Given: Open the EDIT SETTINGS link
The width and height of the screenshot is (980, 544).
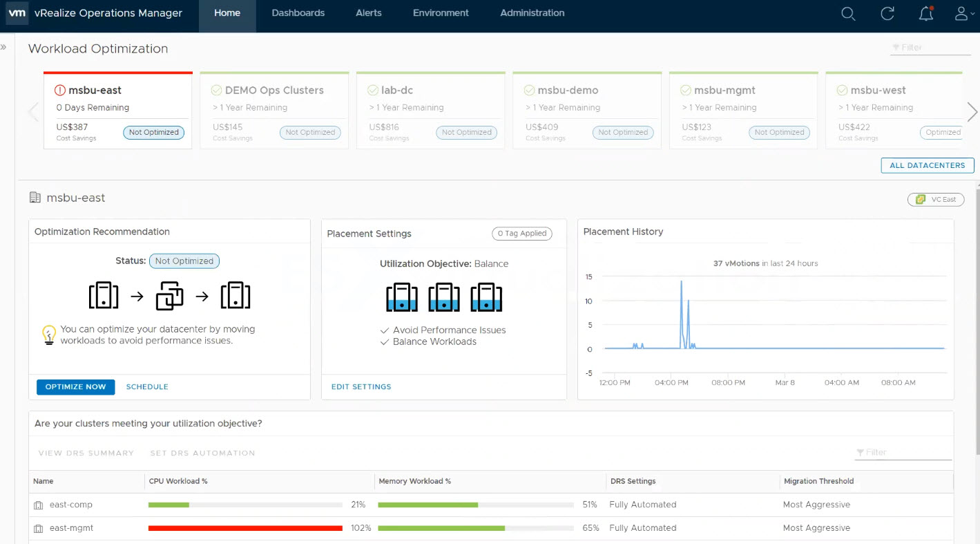Looking at the screenshot, I should 361,387.
